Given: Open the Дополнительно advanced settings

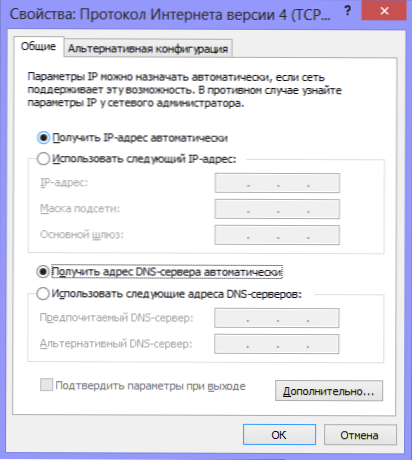Looking at the screenshot, I should click(329, 391).
